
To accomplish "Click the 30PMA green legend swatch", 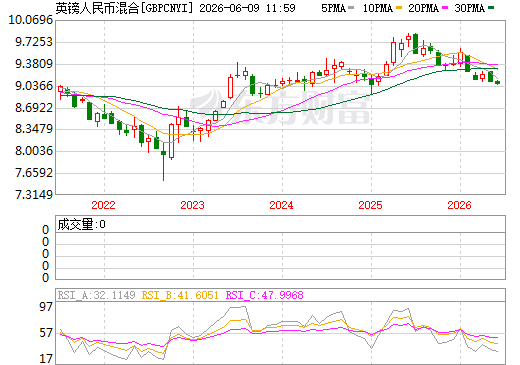I will pos(491,8).
